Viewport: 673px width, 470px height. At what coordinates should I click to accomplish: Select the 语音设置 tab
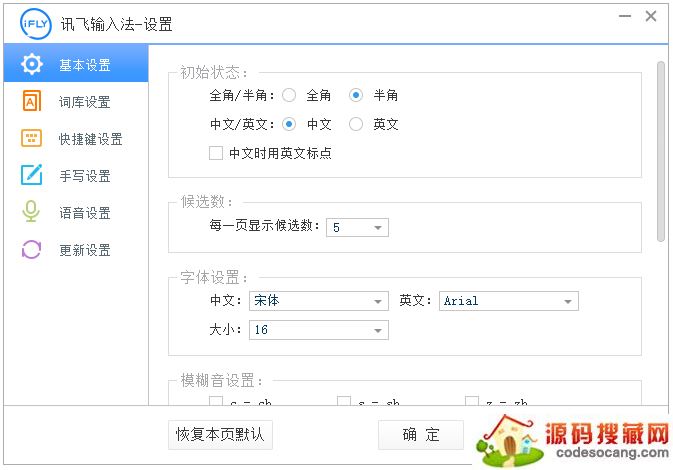click(x=76, y=212)
